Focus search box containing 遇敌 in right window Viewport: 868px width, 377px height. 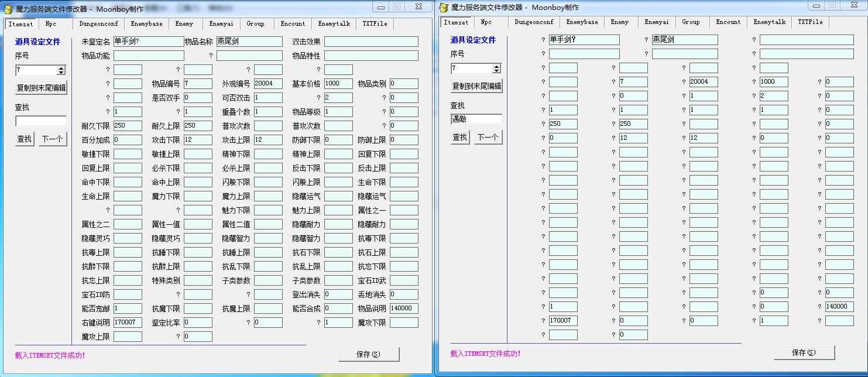pos(476,119)
